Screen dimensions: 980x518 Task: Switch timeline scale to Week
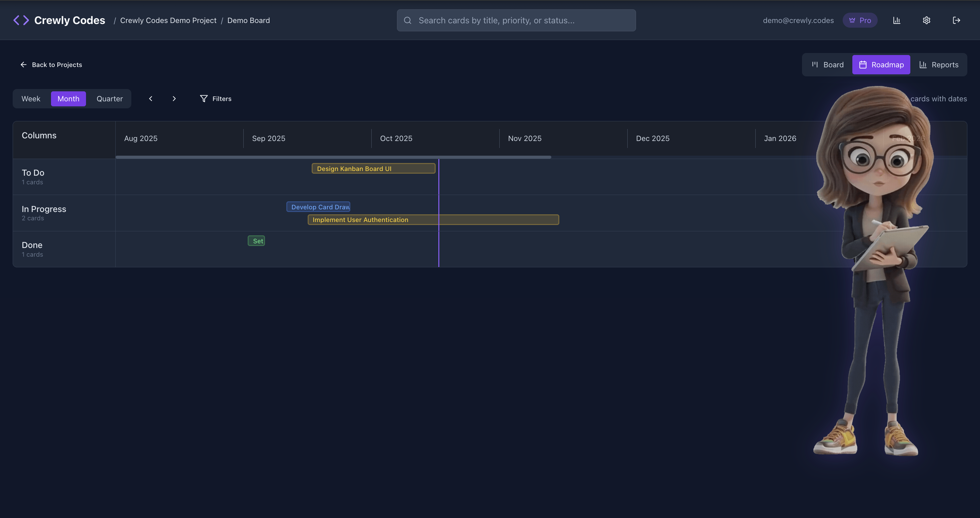tap(31, 99)
